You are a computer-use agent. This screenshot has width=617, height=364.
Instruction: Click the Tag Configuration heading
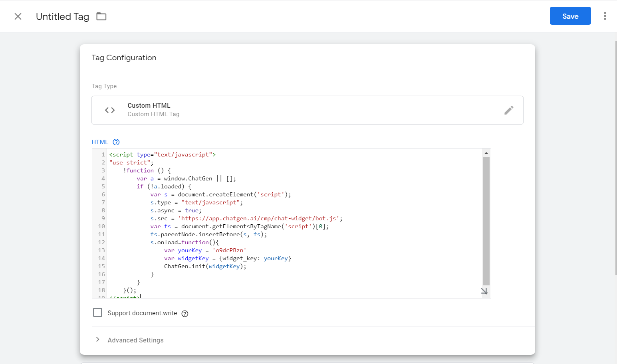(x=124, y=58)
